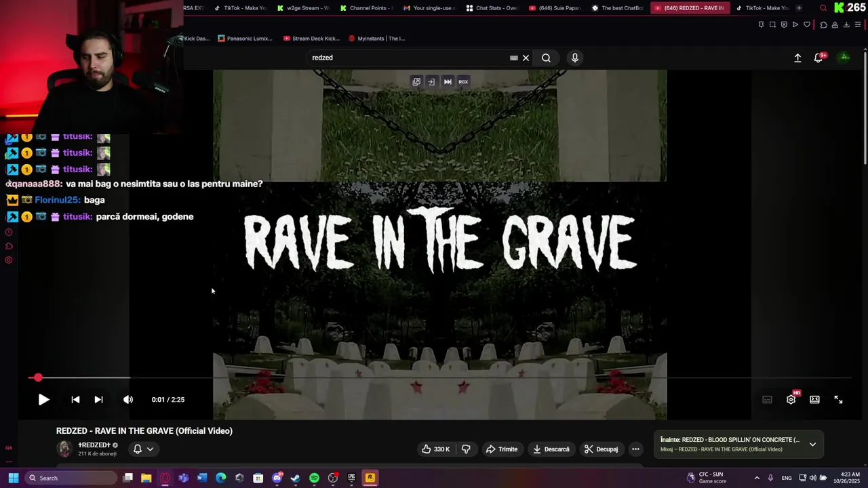Open File Explorer from taskbar
Screen dimensions: 868x488
(146, 478)
